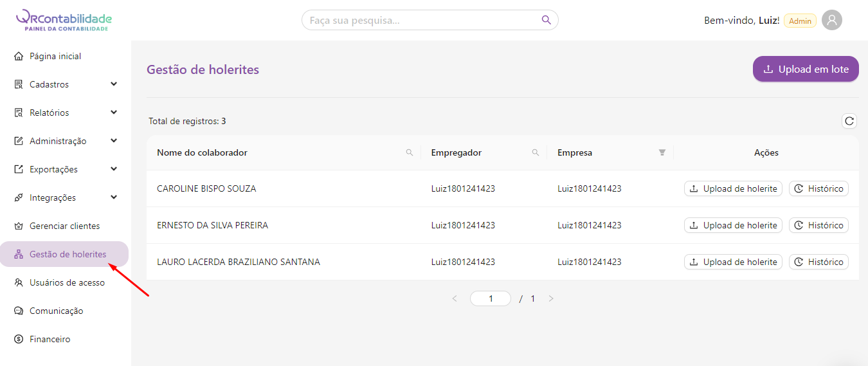The width and height of the screenshot is (868, 366).
Task: Go to previous page arrow in pagination
Action: click(x=455, y=298)
